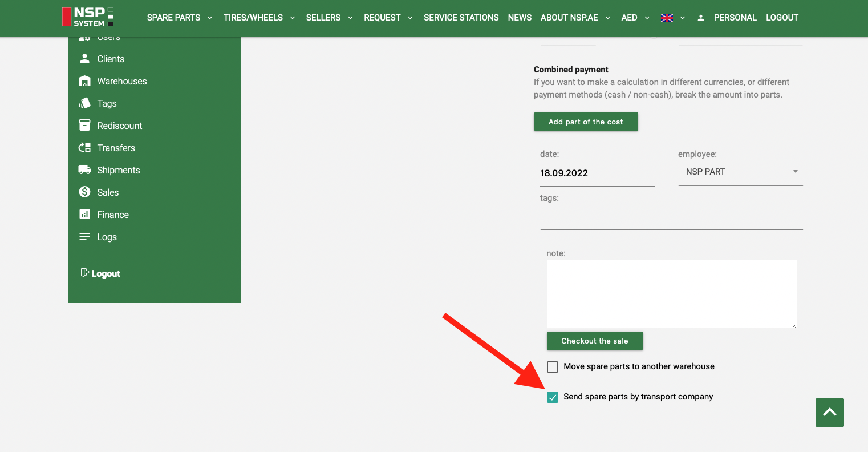Expand the AED currency dropdown
This screenshot has height=452, width=868.
(x=635, y=18)
